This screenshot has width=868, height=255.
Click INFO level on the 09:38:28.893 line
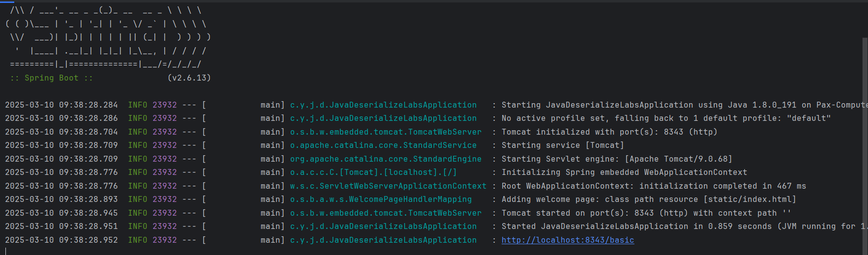137,199
